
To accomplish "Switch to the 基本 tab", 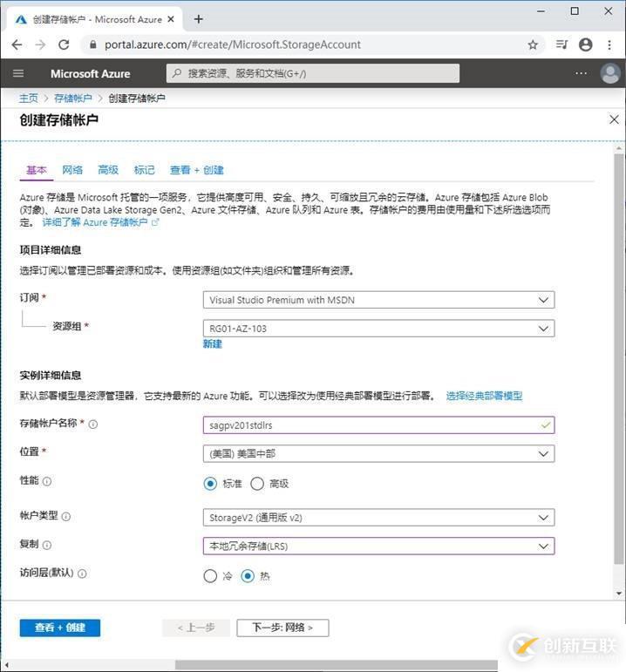I will coord(37,170).
